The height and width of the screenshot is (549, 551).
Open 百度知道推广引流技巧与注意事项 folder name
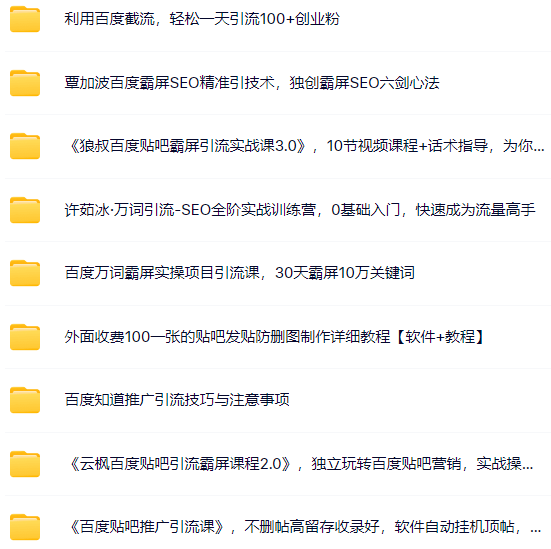coord(177,400)
